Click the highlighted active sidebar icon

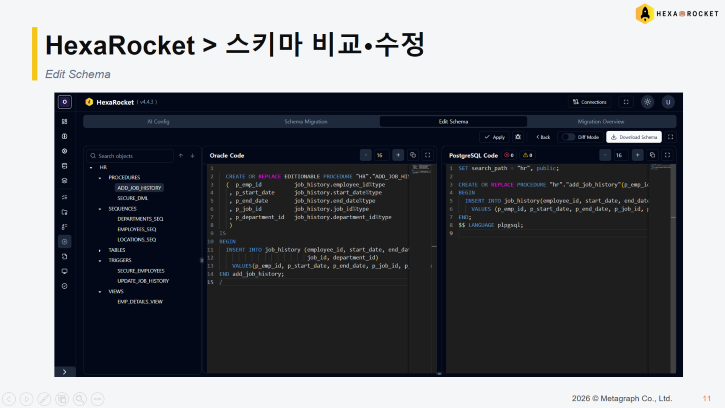(x=65, y=241)
